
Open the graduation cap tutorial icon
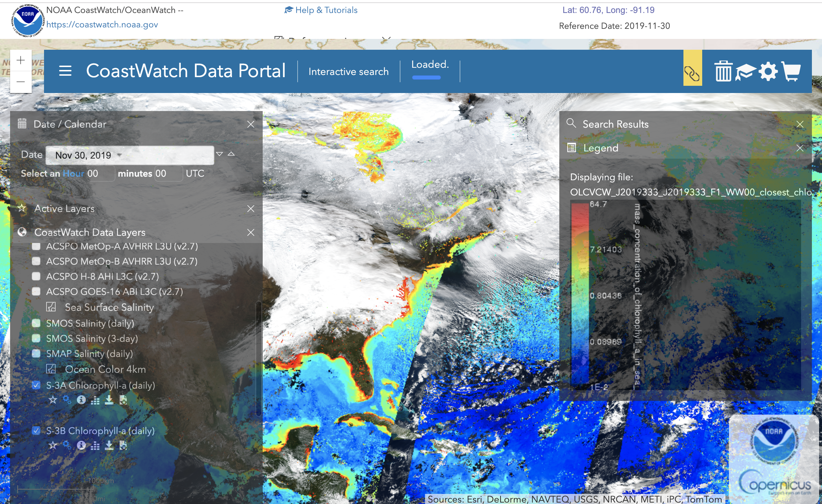coord(746,71)
